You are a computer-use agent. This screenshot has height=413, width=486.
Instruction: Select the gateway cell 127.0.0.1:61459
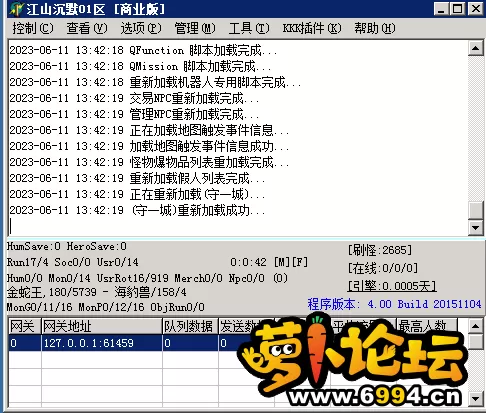point(102,343)
